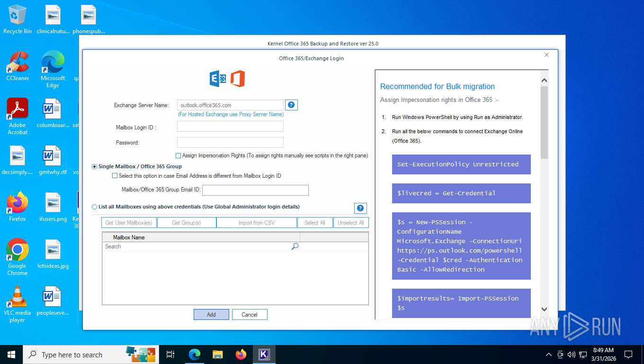The width and height of the screenshot is (644, 364).
Task: Click the taskbar search box
Action: [x=90, y=355]
